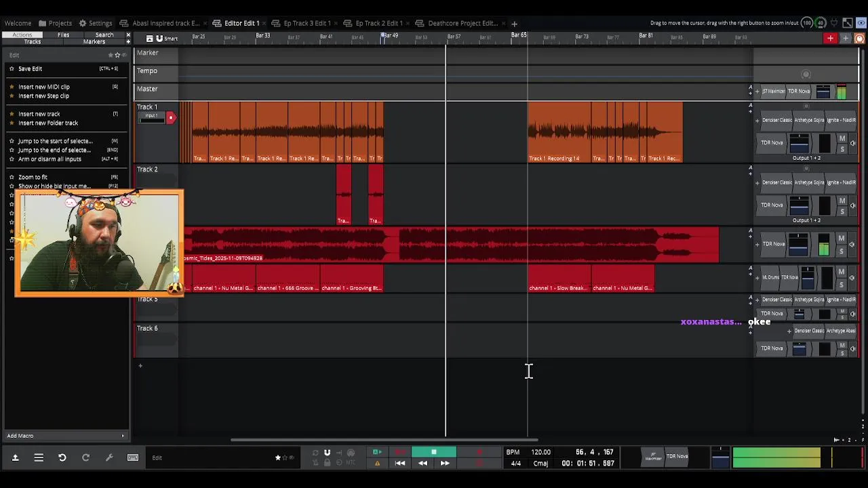Click the horizontal timeline scrollbar

pos(384,440)
